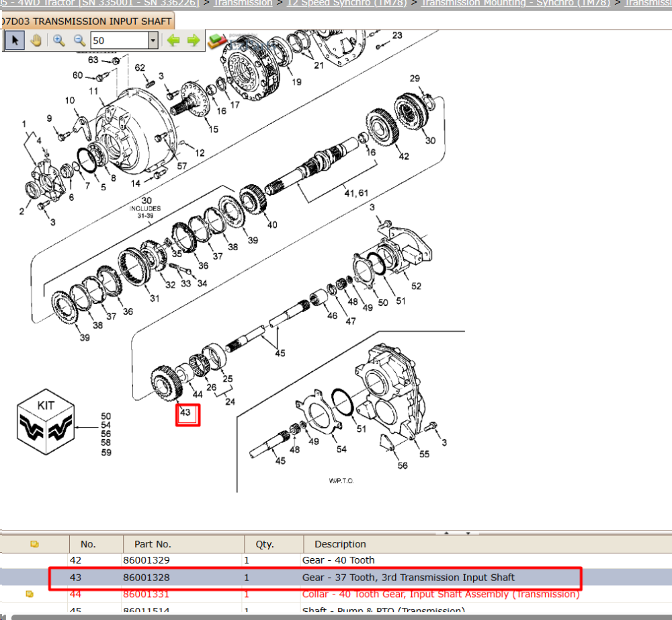This screenshot has height=620, width=672.
Task: Go to previous diagram with left green arrow
Action: coord(173,40)
